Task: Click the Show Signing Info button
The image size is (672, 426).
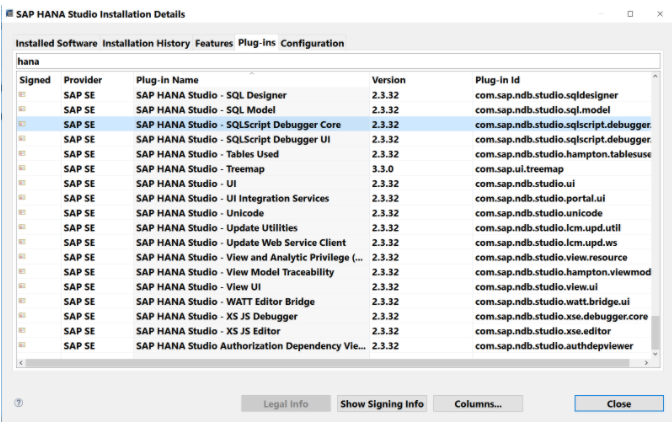Action: 382,404
